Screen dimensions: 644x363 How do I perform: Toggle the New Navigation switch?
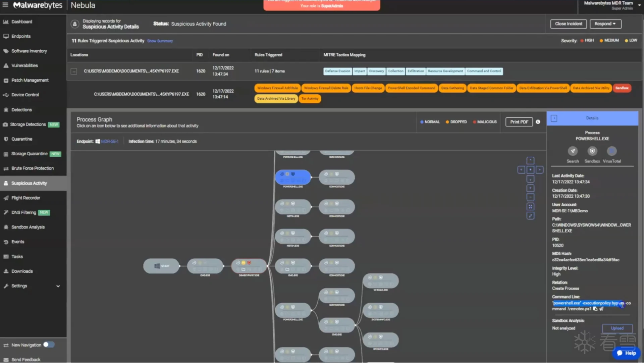tap(49, 345)
